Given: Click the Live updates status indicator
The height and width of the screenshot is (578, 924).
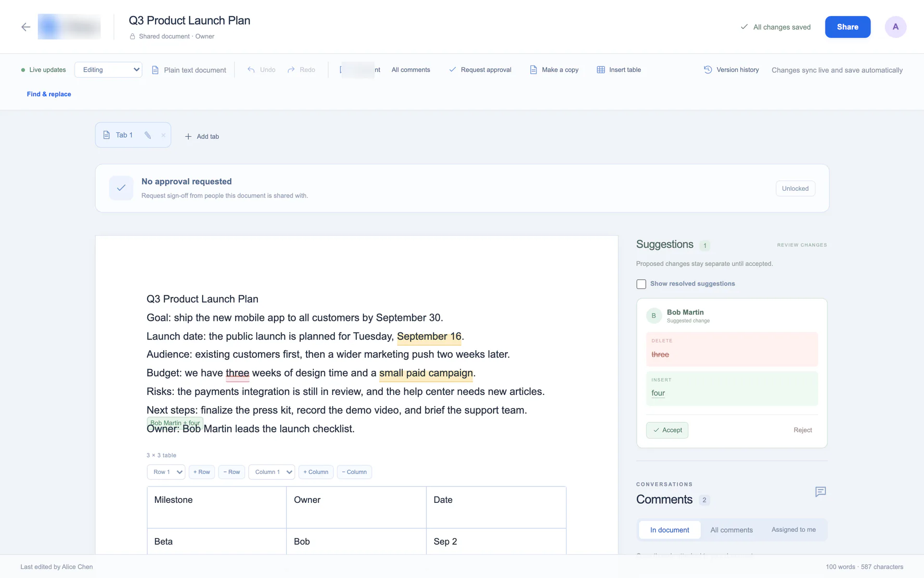Looking at the screenshot, I should (x=43, y=70).
